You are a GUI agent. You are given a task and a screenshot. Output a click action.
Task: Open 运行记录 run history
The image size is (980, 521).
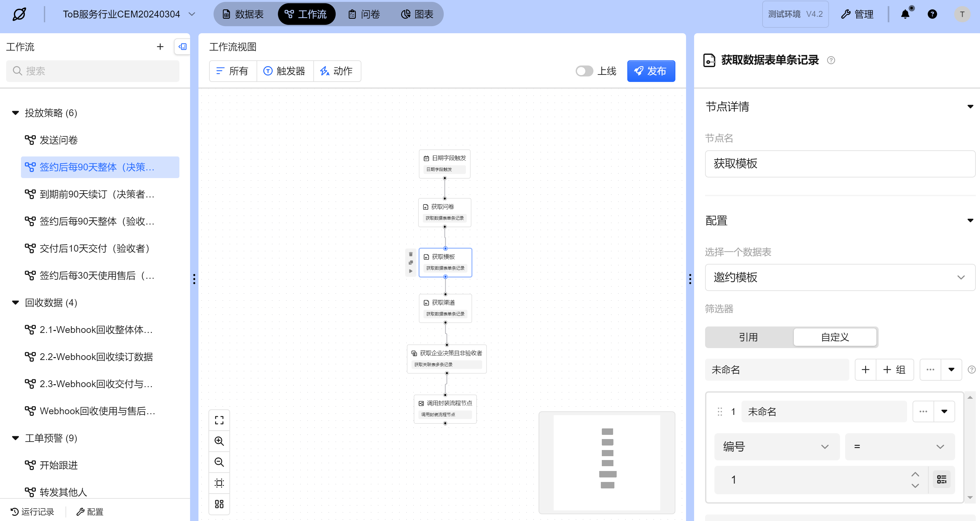click(x=33, y=512)
